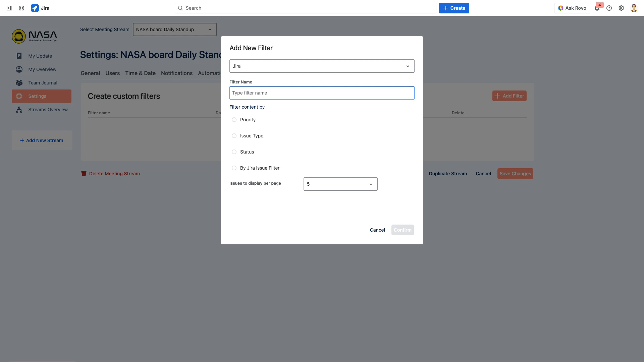Select By Jira Issue Filter option

click(x=234, y=168)
